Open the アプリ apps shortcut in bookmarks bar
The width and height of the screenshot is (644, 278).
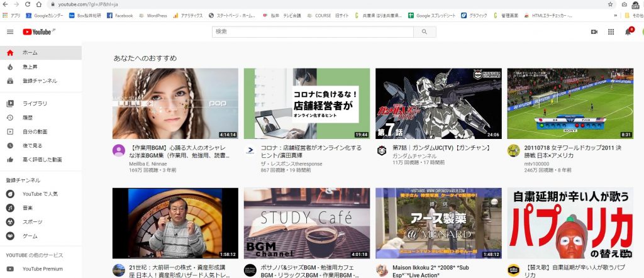(x=11, y=16)
